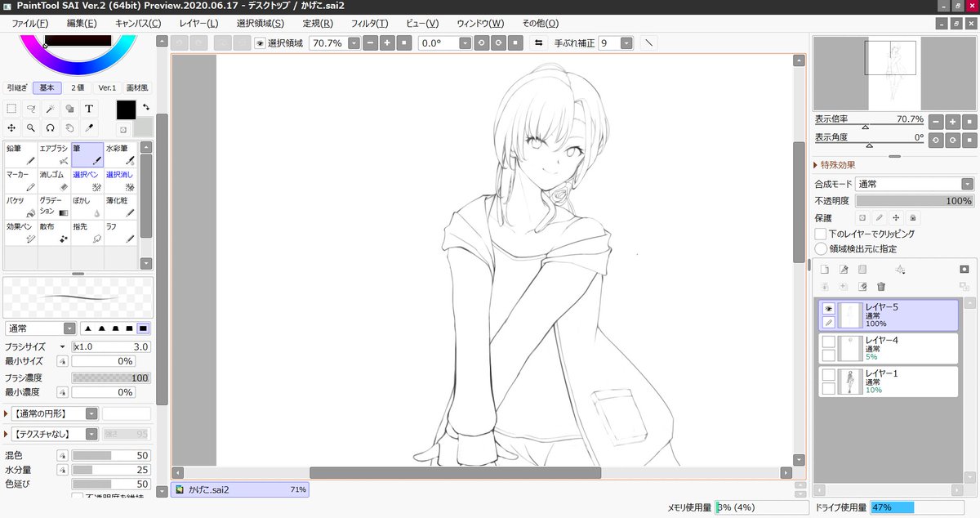Viewport: 980px width, 518px height.
Task: Open the 手ぶれ補正 stabilizer dropdown
Action: [x=626, y=42]
